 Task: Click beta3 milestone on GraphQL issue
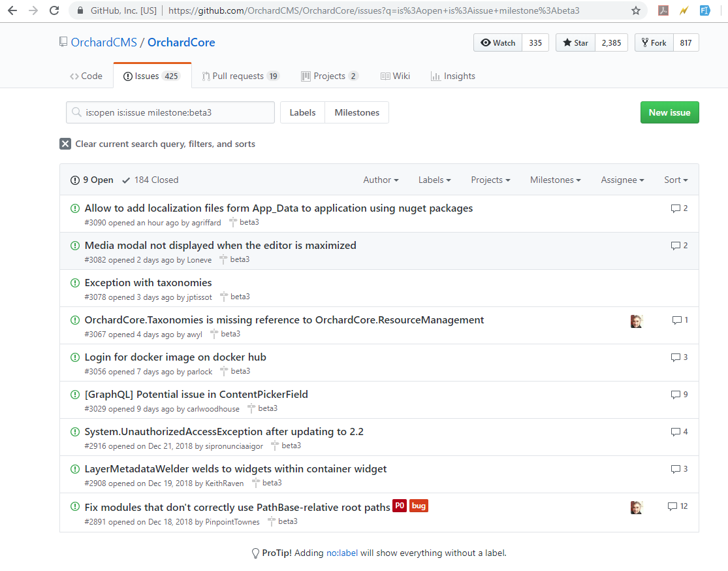[x=268, y=408]
